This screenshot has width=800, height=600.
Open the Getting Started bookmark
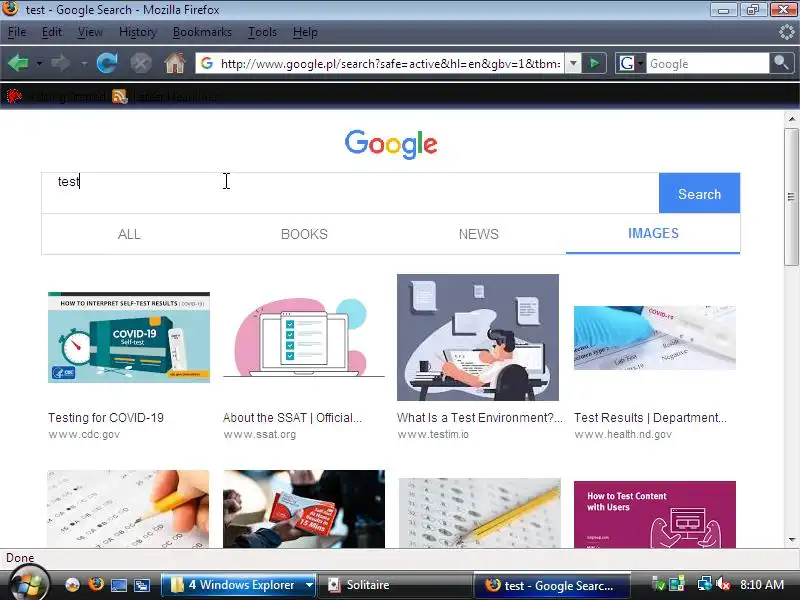(x=56, y=96)
